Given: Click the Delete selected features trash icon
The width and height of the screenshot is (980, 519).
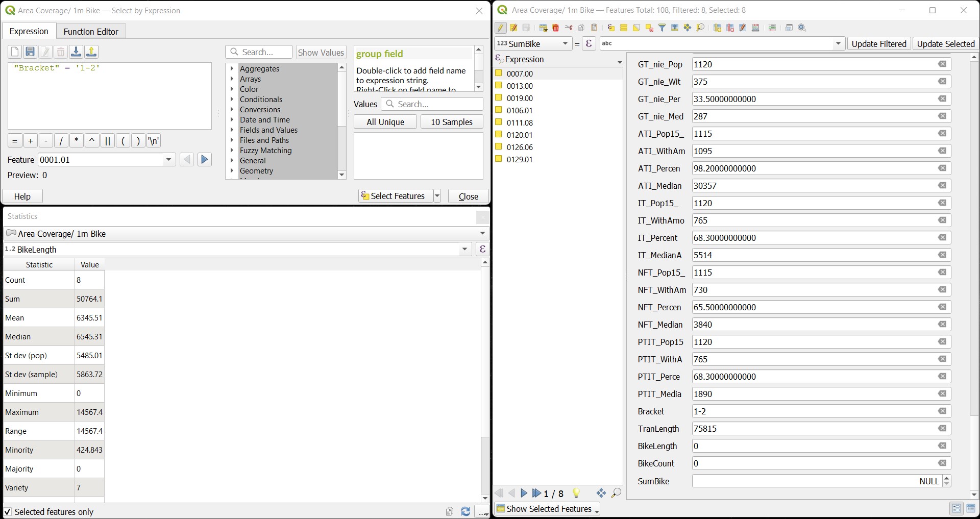Looking at the screenshot, I should point(556,28).
